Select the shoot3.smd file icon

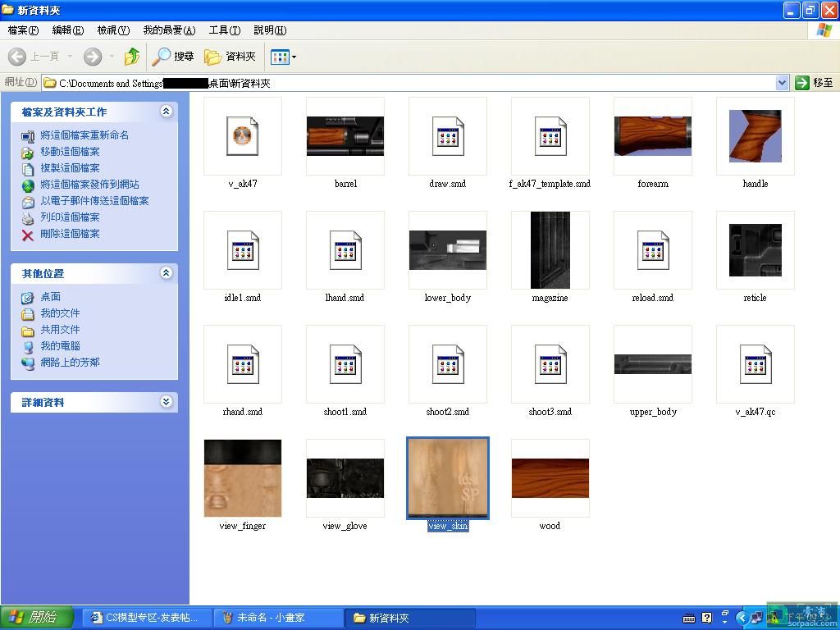pos(550,364)
